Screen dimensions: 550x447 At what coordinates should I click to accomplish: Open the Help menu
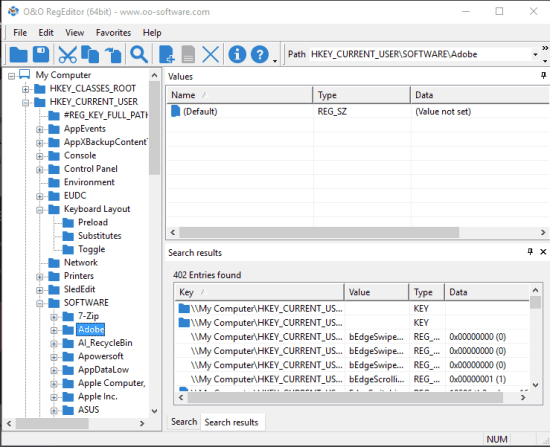[152, 33]
